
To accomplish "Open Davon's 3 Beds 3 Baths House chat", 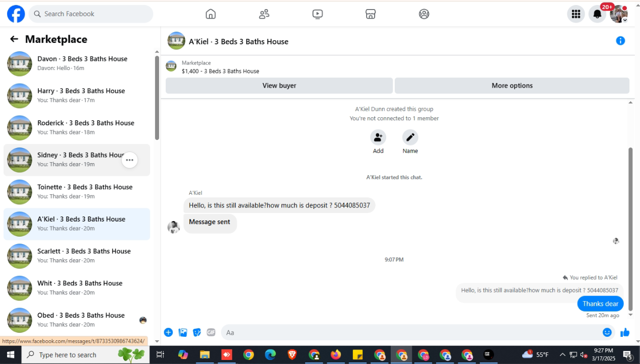I will click(x=77, y=64).
